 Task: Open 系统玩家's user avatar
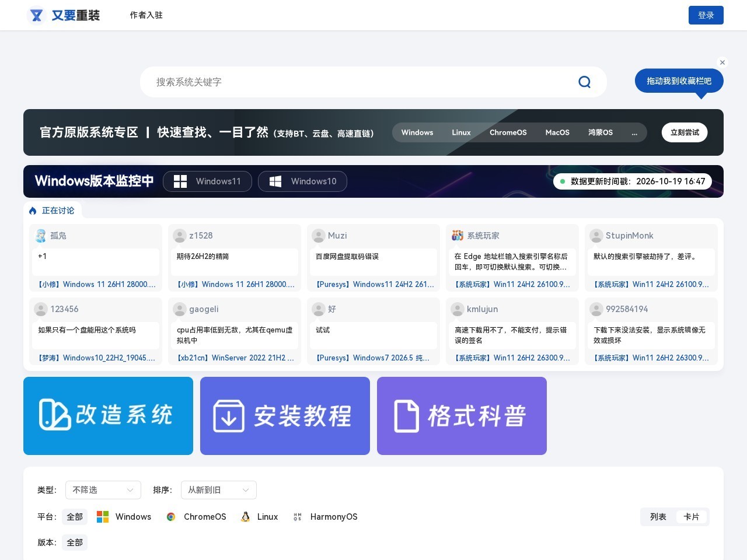[458, 236]
